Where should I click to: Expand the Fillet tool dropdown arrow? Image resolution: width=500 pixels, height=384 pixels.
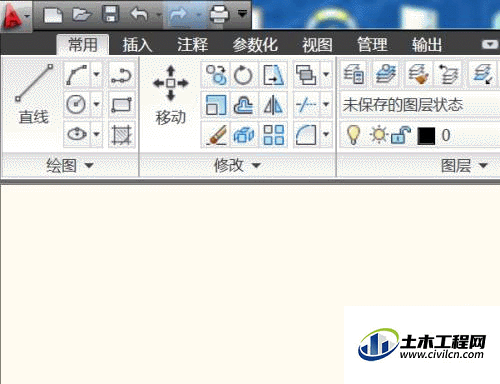pos(326,134)
